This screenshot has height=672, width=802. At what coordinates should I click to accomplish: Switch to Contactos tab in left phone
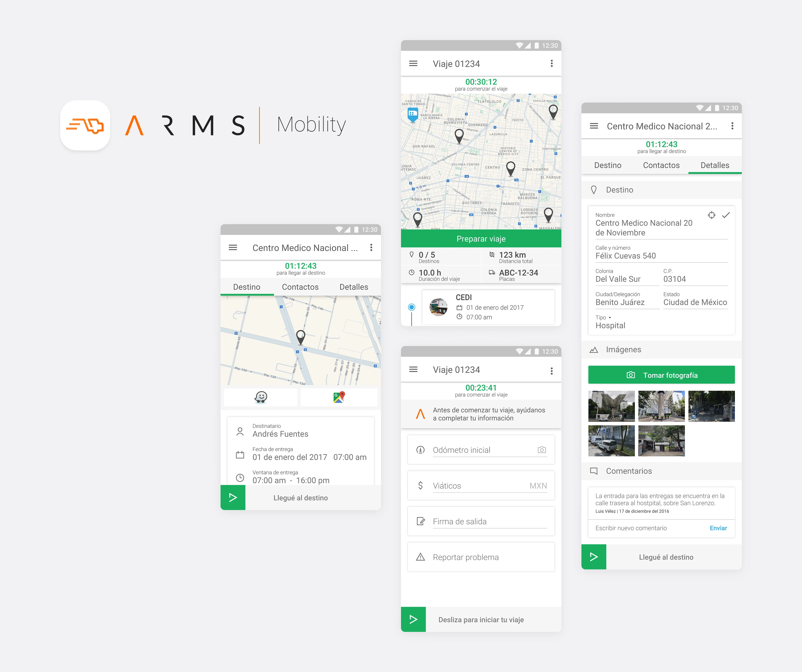300,287
